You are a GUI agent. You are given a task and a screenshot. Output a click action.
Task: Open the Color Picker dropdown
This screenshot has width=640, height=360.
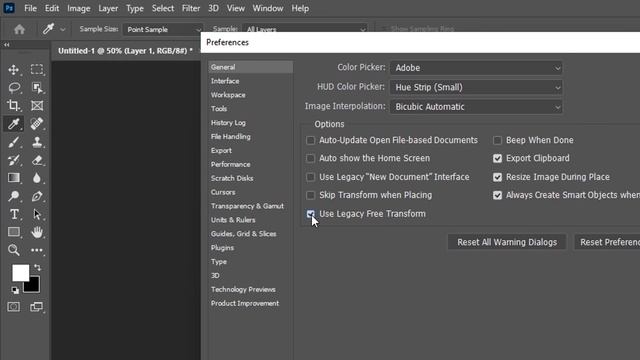(476, 68)
